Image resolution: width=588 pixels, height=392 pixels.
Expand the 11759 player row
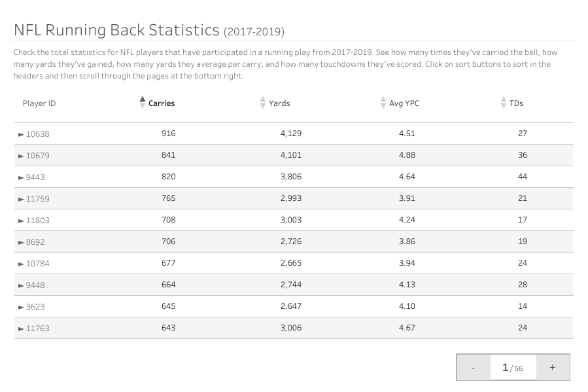pos(21,199)
